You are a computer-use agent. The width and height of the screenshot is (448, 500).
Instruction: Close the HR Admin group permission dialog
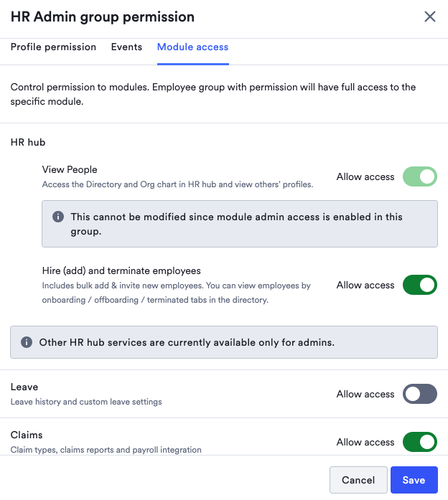click(x=430, y=16)
